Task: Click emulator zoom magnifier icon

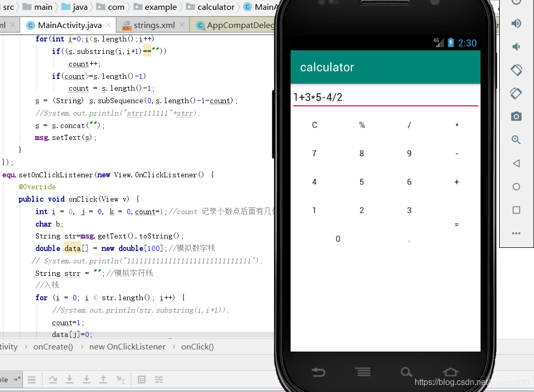Action: pyautogui.click(x=516, y=140)
